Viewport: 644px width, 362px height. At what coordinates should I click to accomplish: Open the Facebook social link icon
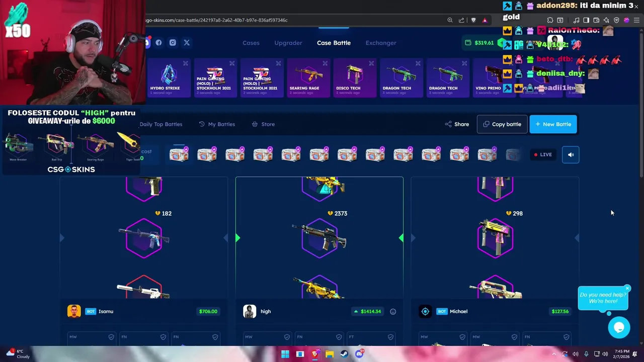coord(158,43)
